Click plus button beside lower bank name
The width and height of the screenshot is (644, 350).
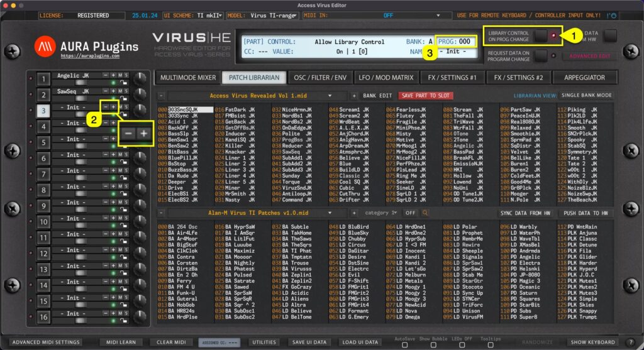tap(354, 213)
